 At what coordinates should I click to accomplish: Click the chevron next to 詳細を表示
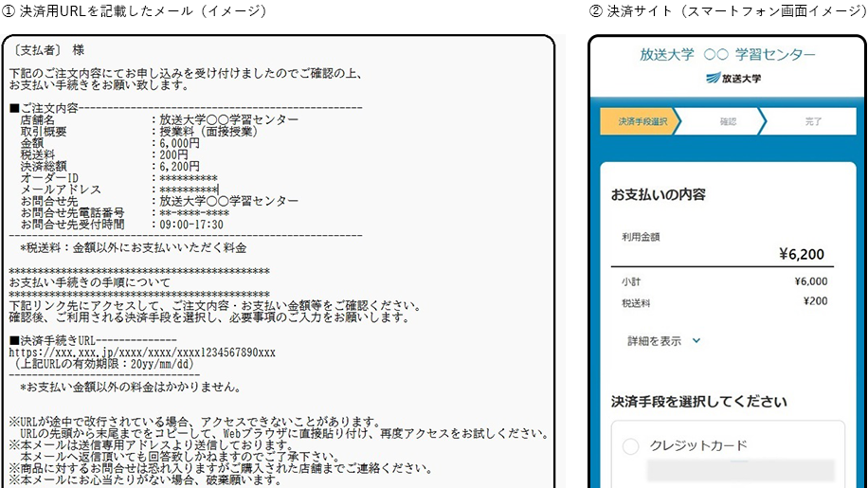[x=696, y=340]
